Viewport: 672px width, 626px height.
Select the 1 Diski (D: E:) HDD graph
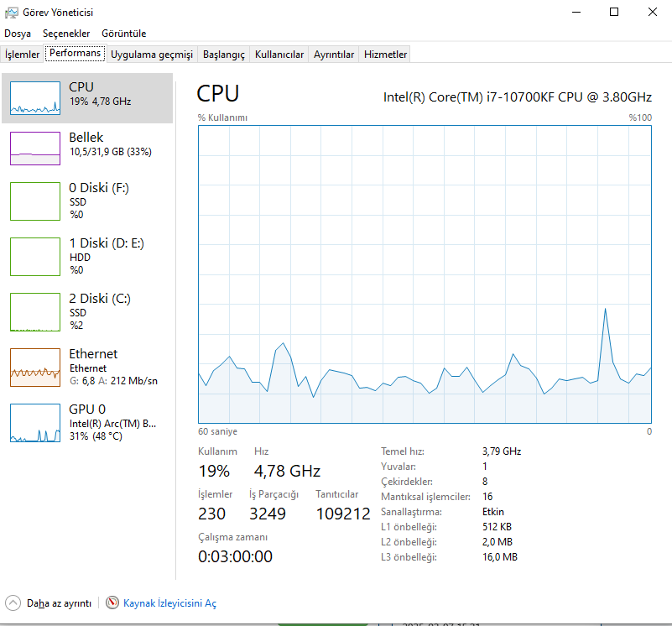tap(35, 257)
